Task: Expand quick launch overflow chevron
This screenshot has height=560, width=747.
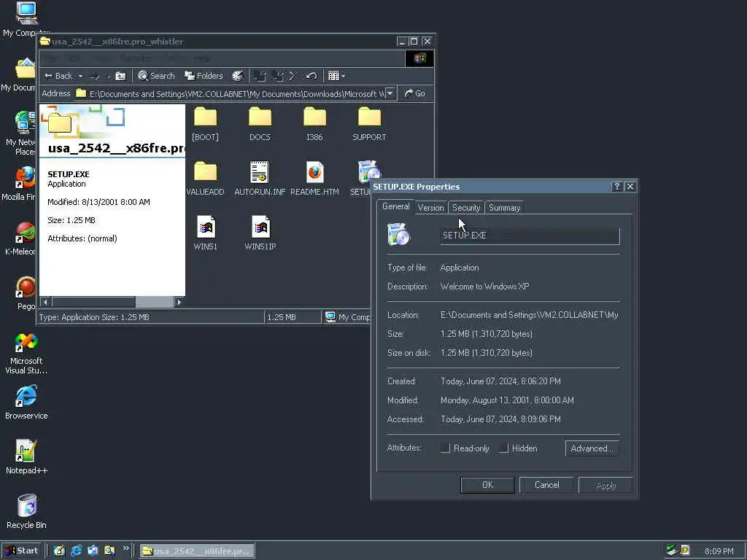Action: click(x=125, y=548)
